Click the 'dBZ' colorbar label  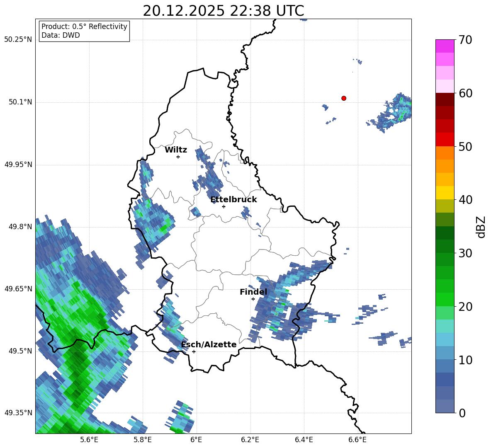point(481,227)
